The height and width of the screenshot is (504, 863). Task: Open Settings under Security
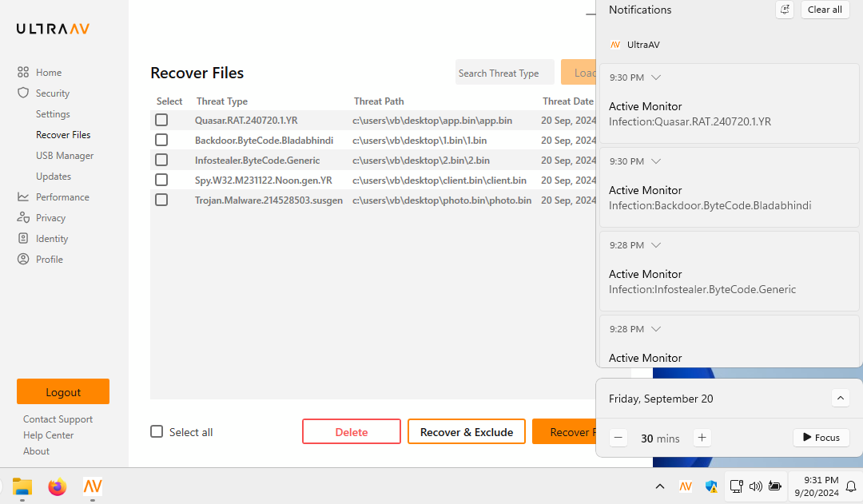pyautogui.click(x=53, y=114)
